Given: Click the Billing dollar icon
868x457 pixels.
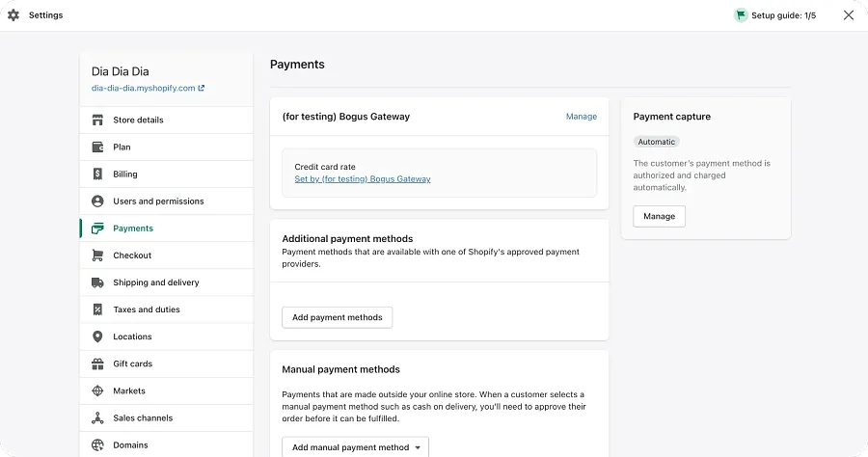Looking at the screenshot, I should pos(97,174).
